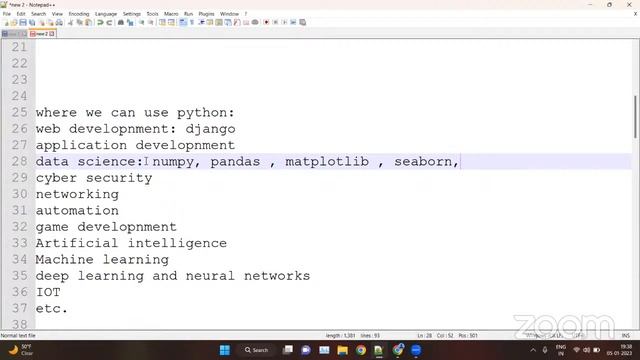Open the Window menu
This screenshot has width=640, height=360.
point(229,14)
